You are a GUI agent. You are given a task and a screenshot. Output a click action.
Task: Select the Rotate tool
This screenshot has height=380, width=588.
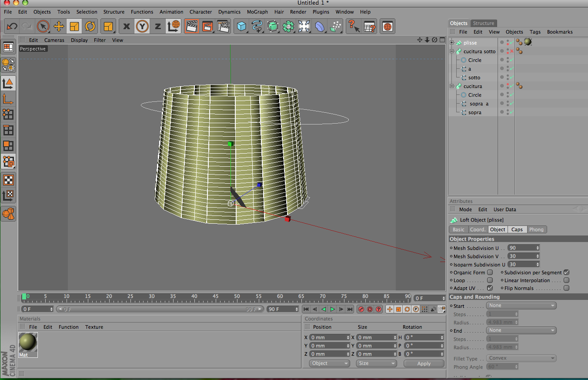[x=90, y=27]
